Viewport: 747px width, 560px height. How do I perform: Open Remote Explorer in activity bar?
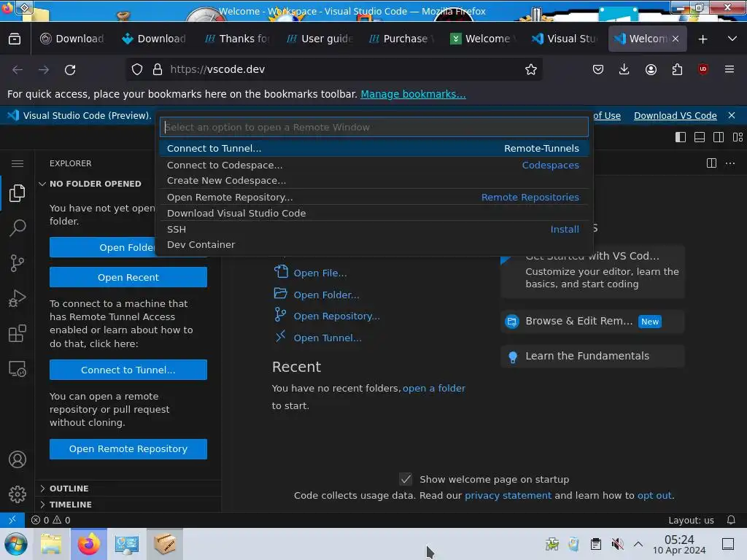click(18, 369)
